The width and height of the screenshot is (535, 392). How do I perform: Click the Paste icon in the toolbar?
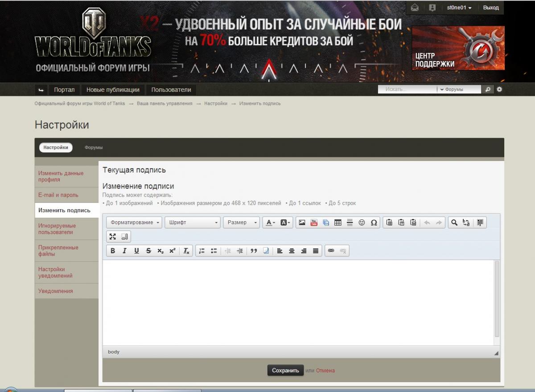pyautogui.click(x=389, y=223)
